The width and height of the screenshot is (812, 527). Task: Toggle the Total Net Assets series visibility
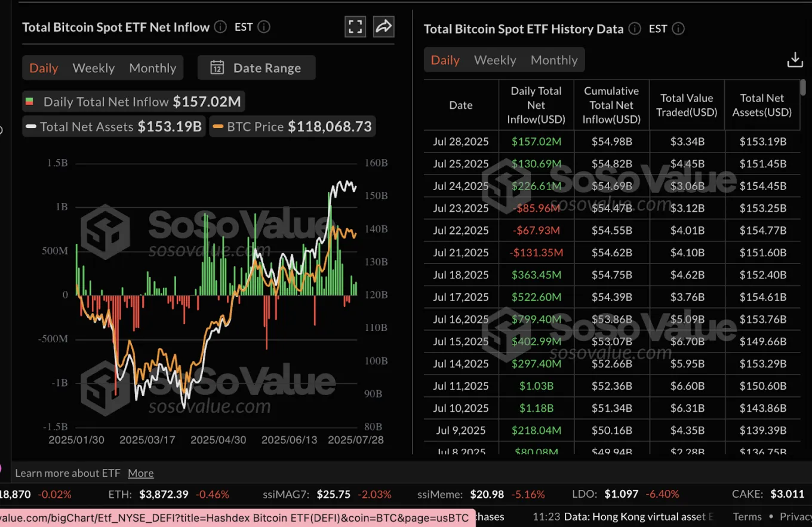(x=113, y=127)
